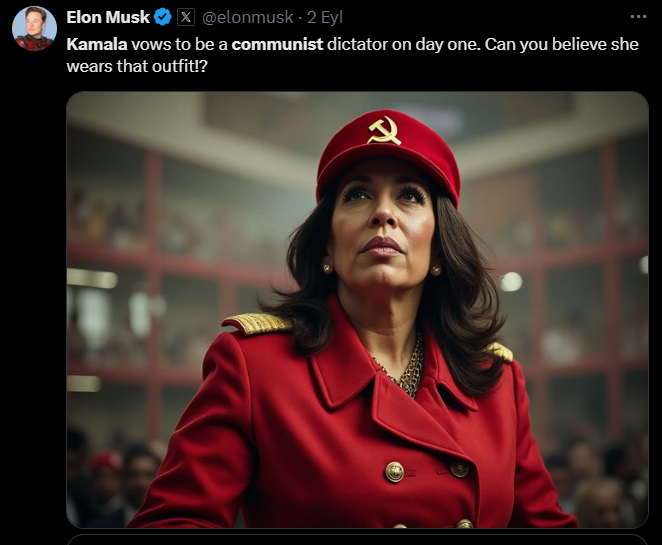Click the tweet text "wears that outfit!?"
The width and height of the screenshot is (662, 545).
[137, 66]
